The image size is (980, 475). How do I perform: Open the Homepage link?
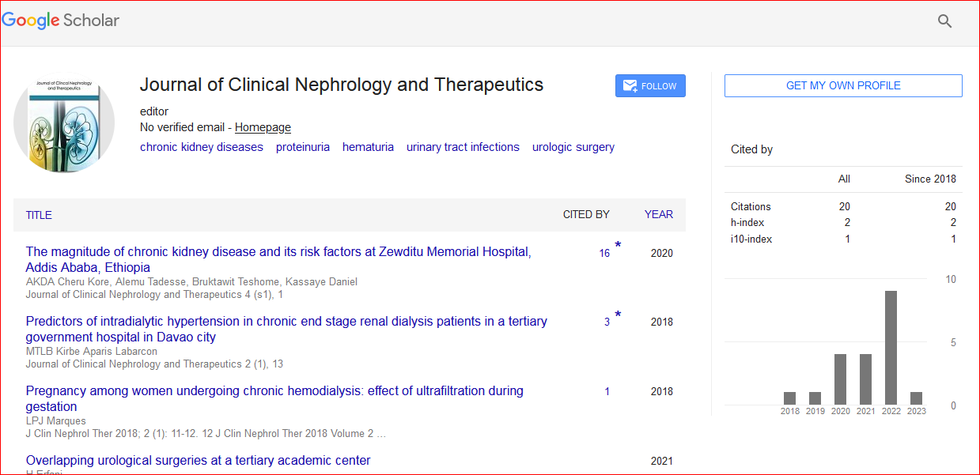coord(263,127)
